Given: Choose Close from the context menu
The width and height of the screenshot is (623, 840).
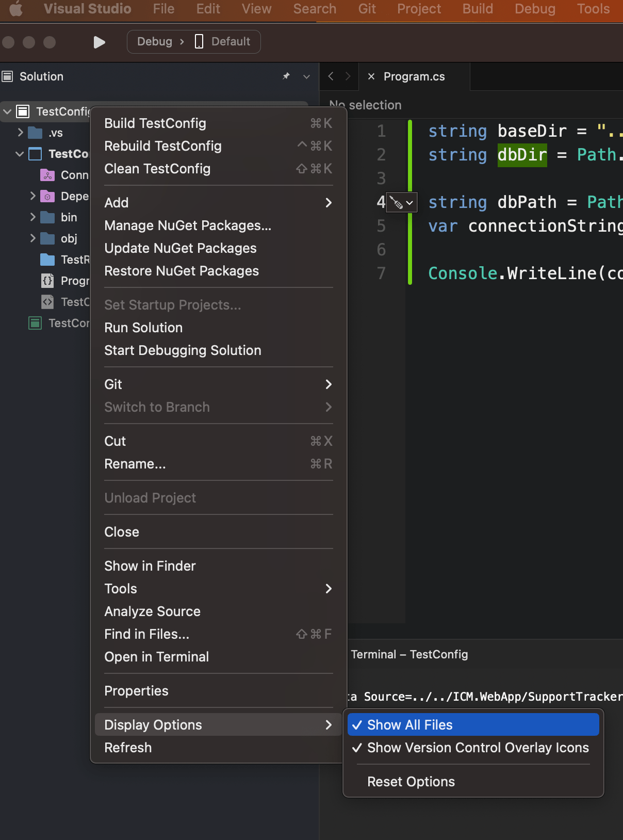Looking at the screenshot, I should click(x=219, y=532).
